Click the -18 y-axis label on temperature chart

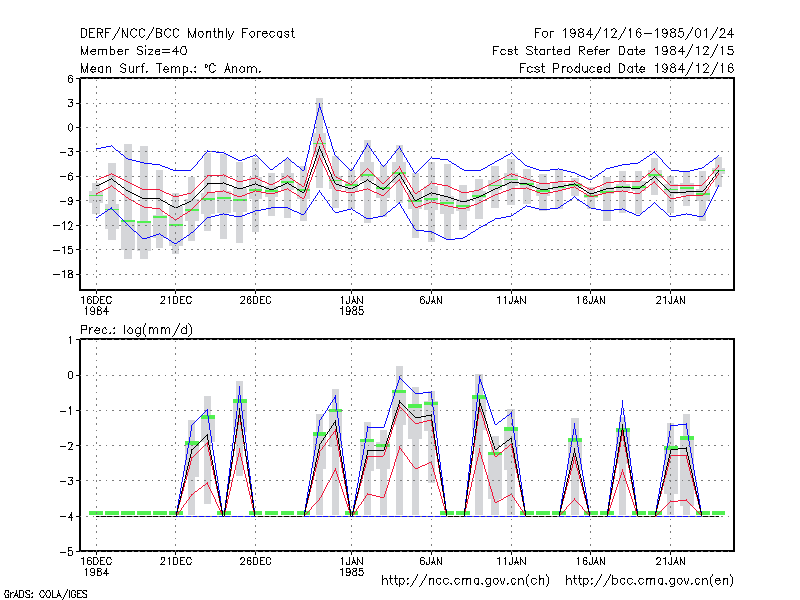click(63, 274)
